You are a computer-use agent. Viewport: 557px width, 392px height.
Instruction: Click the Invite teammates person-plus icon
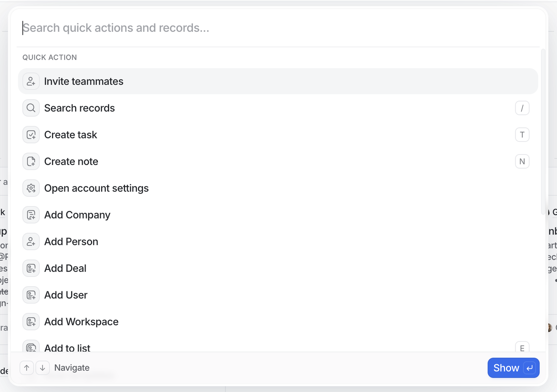click(x=31, y=81)
